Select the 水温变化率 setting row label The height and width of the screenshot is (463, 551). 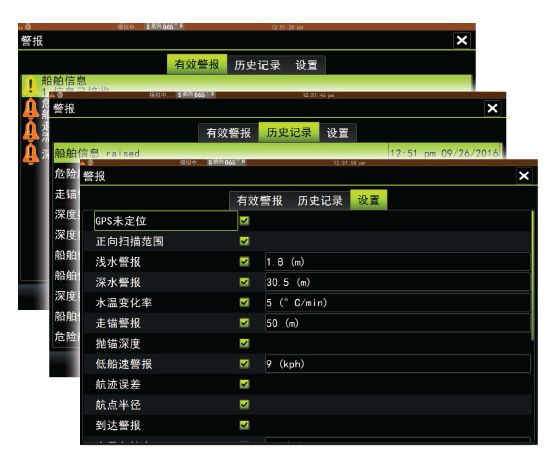click(124, 302)
